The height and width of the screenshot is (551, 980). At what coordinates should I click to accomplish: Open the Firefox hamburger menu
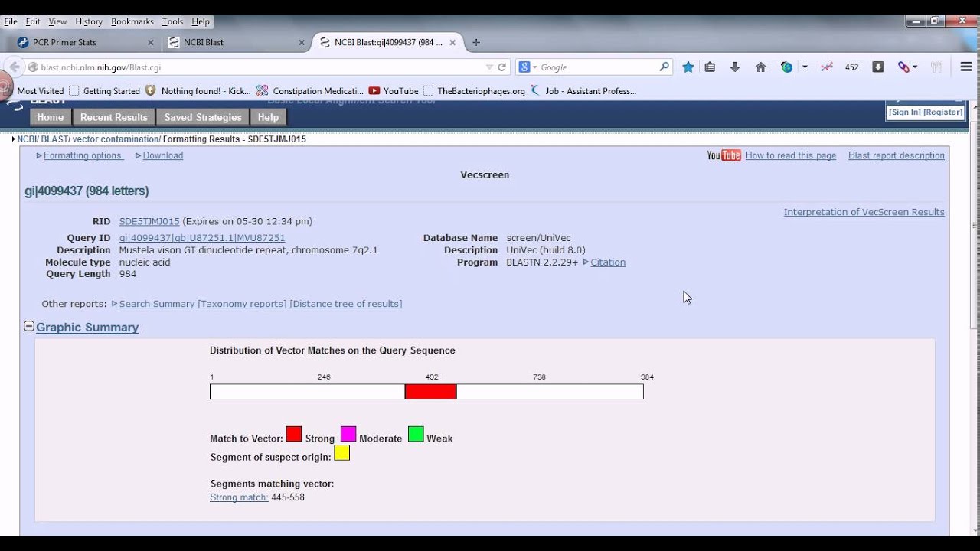click(x=965, y=67)
